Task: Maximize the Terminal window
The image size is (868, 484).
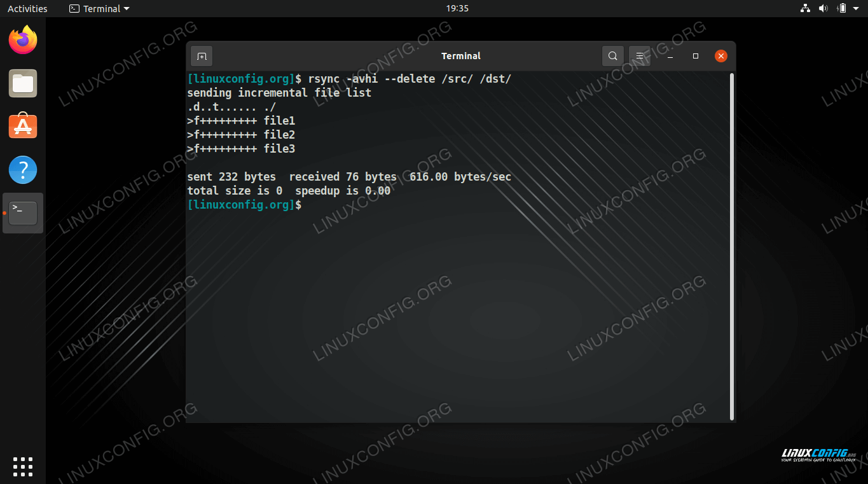Action: 696,56
